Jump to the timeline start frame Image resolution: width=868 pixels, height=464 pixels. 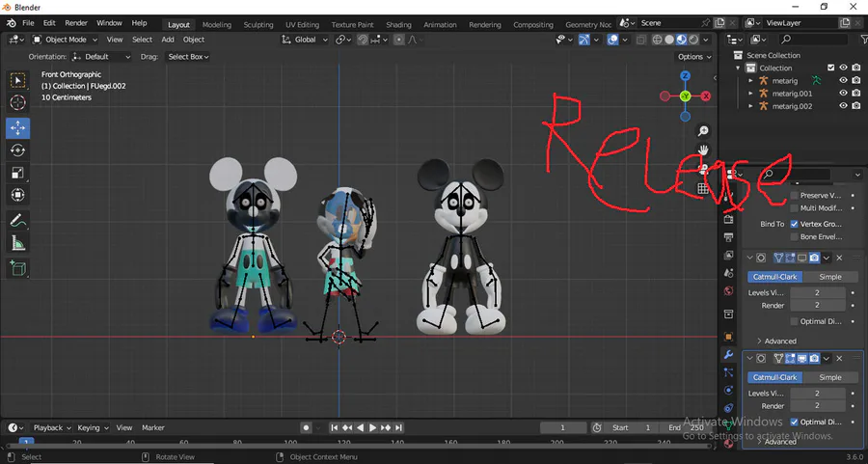(x=335, y=427)
